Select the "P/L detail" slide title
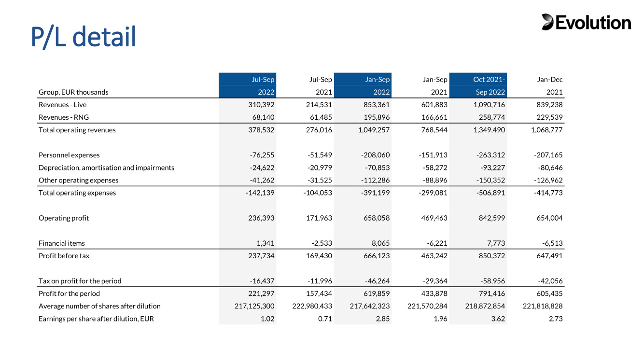644x362 pixels. coord(84,37)
